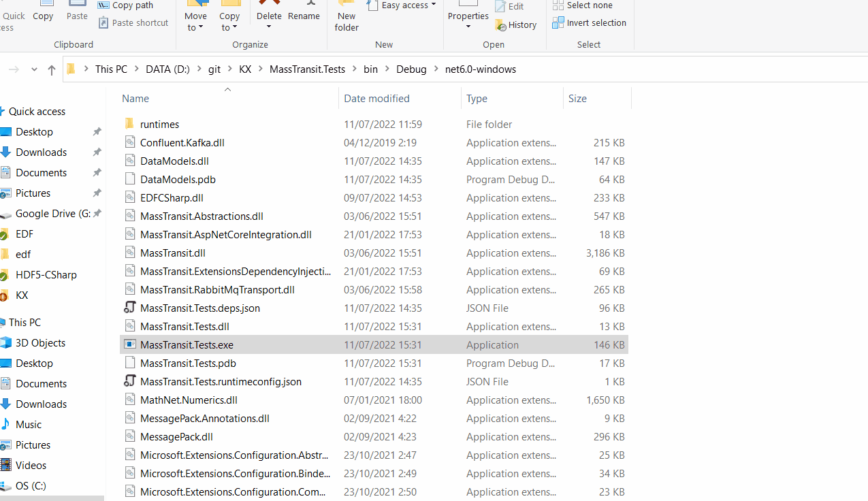Sort by the Name column header
Image resolution: width=868 pixels, height=501 pixels.
[x=135, y=99]
